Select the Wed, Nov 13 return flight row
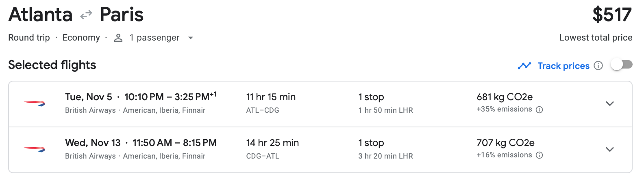Image resolution: width=644 pixels, height=189 pixels. click(x=320, y=150)
